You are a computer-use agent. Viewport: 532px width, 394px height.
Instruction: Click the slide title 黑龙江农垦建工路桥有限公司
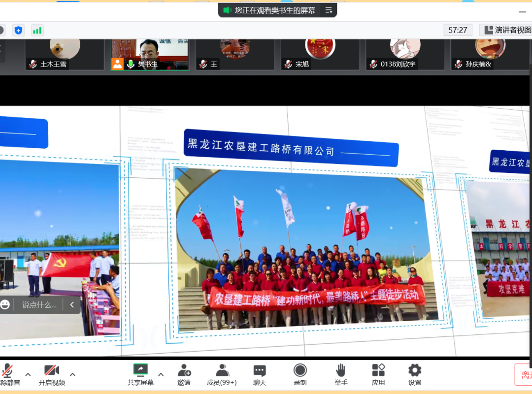[261, 148]
